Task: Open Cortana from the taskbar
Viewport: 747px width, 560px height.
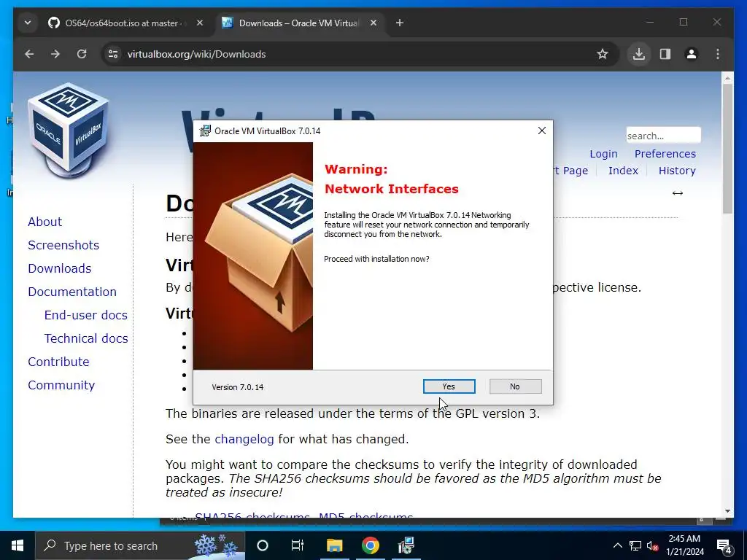Action: [x=263, y=545]
